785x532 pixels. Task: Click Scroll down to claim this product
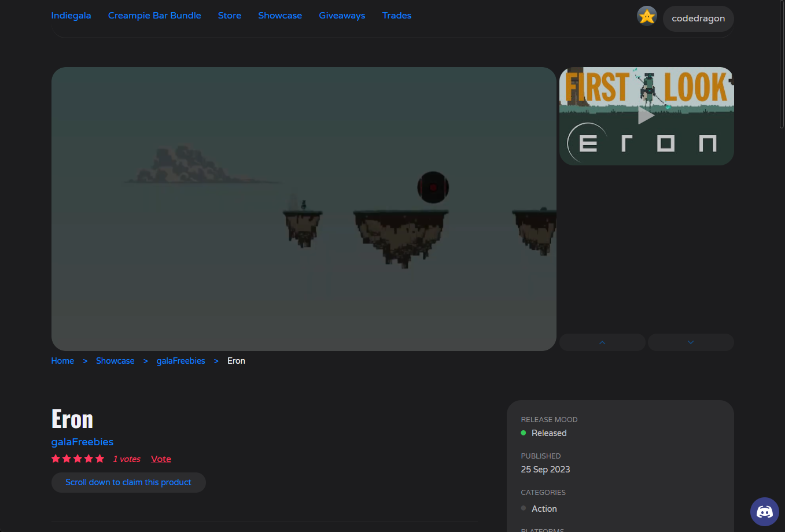[128, 482]
